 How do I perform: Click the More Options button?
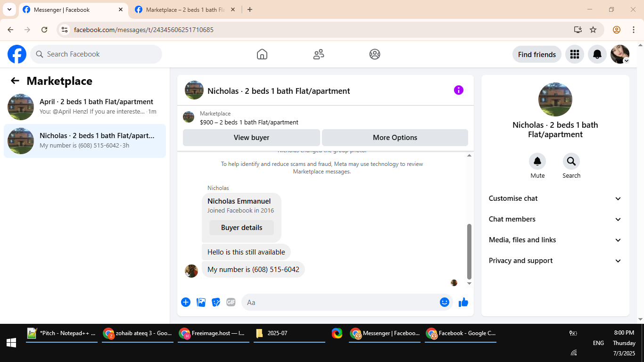(x=395, y=138)
